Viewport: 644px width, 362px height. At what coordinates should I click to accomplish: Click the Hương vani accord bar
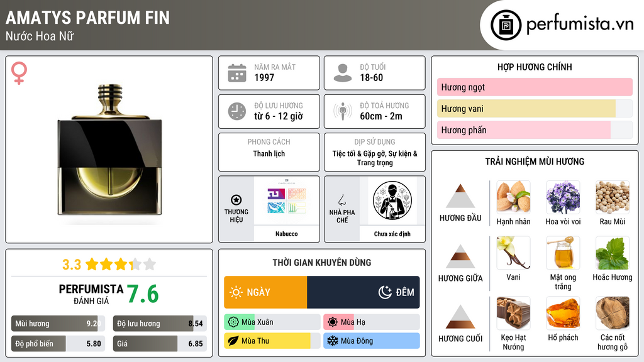(x=535, y=108)
